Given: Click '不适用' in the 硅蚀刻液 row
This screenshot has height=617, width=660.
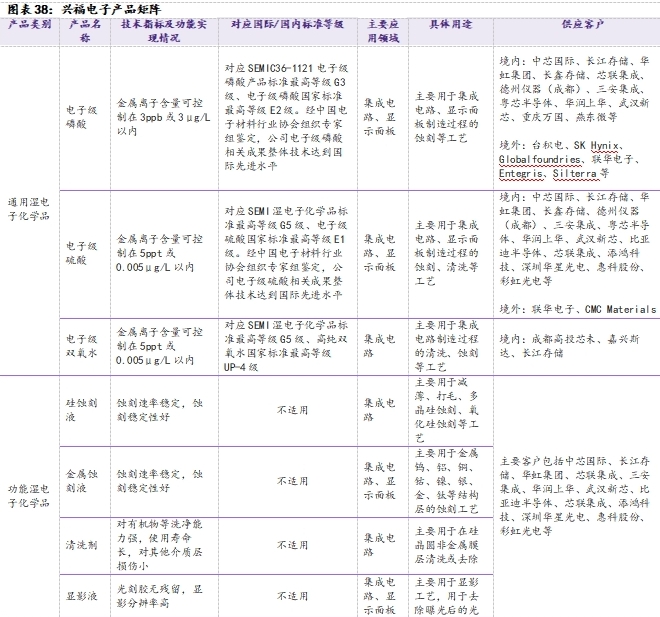Looking at the screenshot, I should pos(293,410).
